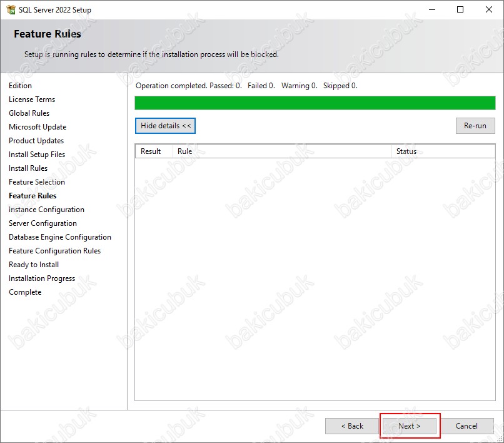Collapse details with Hide details button
The image size is (504, 443).
click(x=166, y=126)
